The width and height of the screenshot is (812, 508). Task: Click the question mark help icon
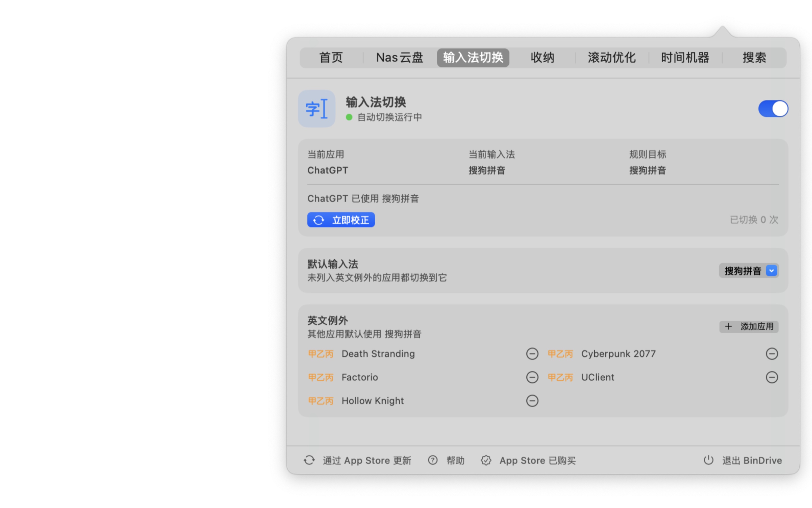pos(433,460)
